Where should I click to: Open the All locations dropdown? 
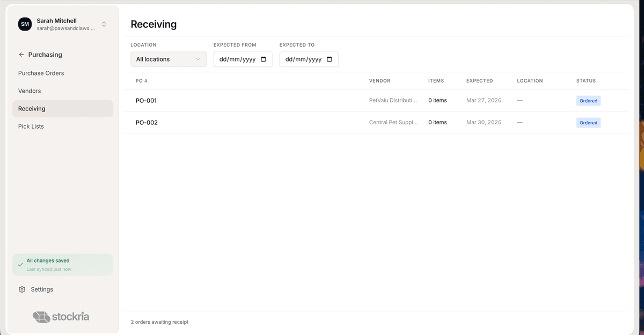click(x=168, y=59)
